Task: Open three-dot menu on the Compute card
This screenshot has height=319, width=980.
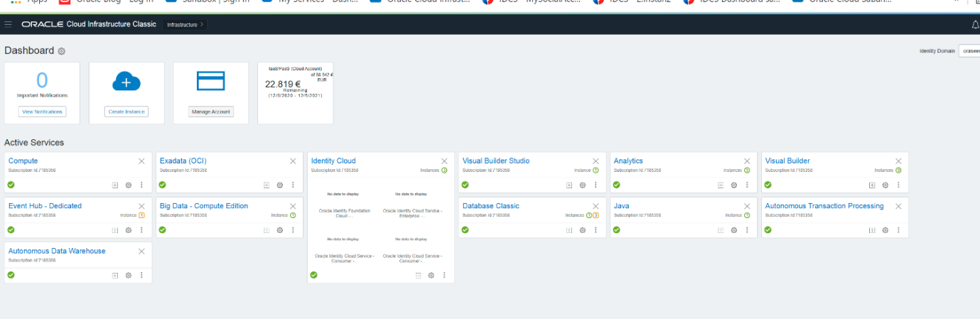Action: click(141, 185)
